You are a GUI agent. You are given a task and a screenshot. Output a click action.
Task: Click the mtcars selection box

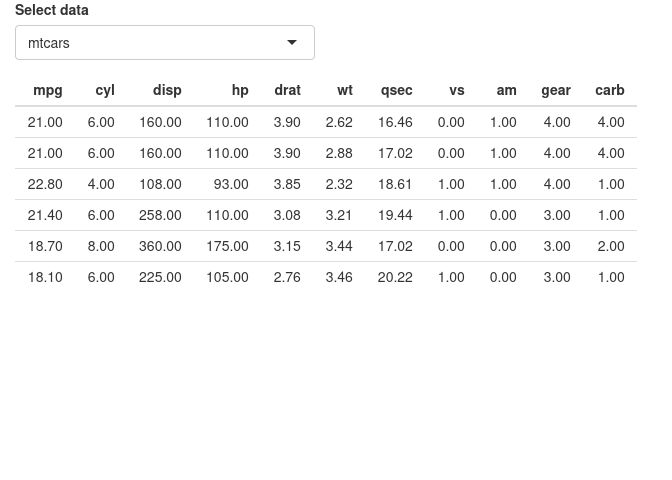(x=165, y=42)
